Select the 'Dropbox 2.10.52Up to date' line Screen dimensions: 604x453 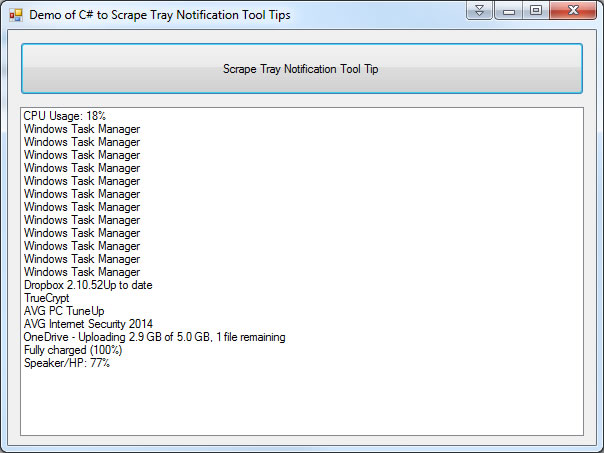[88, 285]
